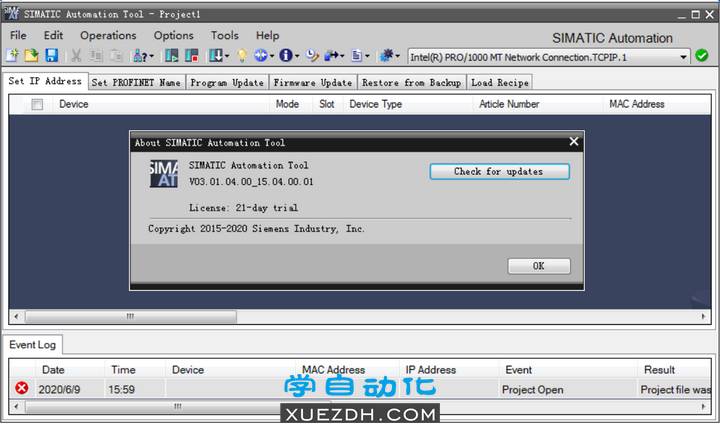Image resolution: width=720 pixels, height=424 pixels.
Task: Open the File menu
Action: (18, 35)
